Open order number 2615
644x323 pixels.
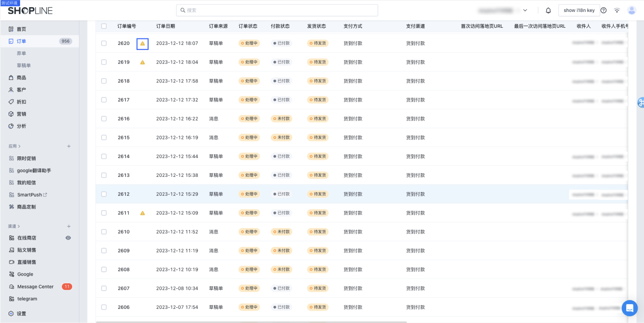[x=124, y=138]
